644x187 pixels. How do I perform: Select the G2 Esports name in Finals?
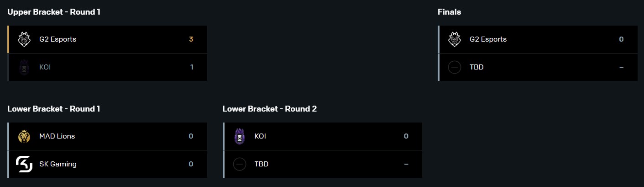click(488, 39)
